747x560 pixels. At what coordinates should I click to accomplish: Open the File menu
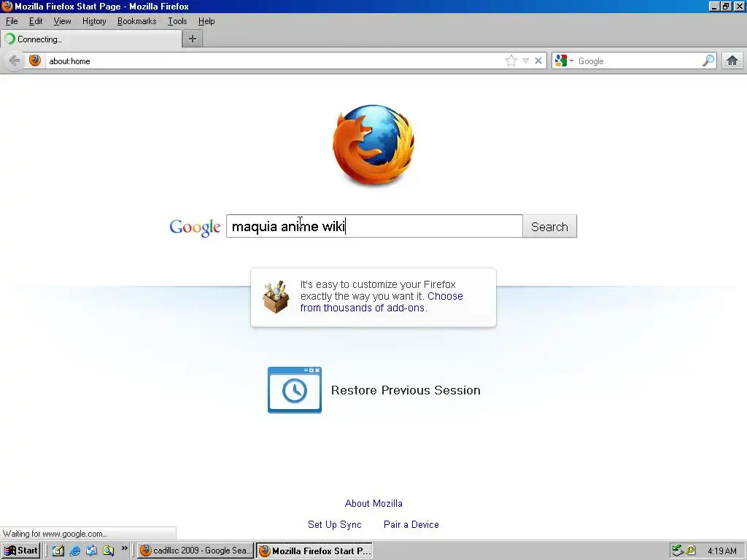click(x=12, y=21)
